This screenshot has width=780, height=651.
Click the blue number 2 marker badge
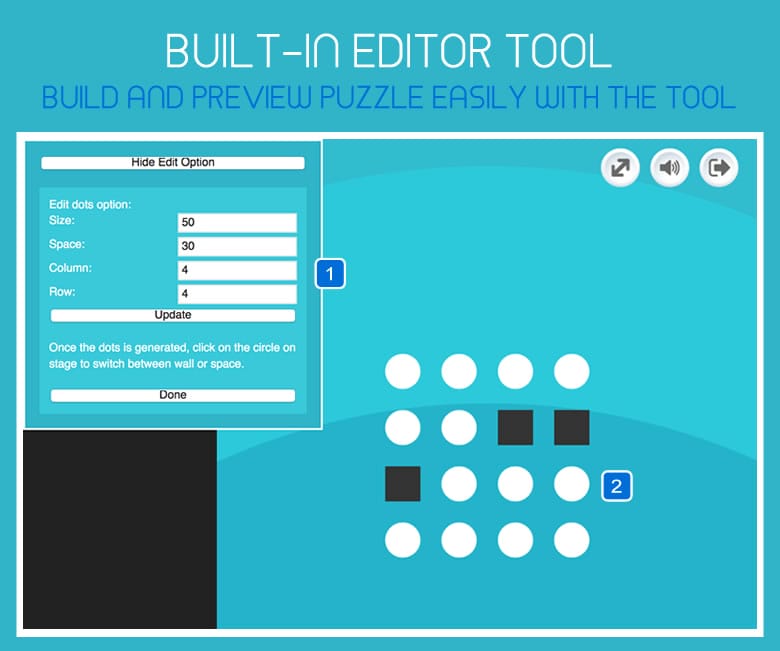617,486
